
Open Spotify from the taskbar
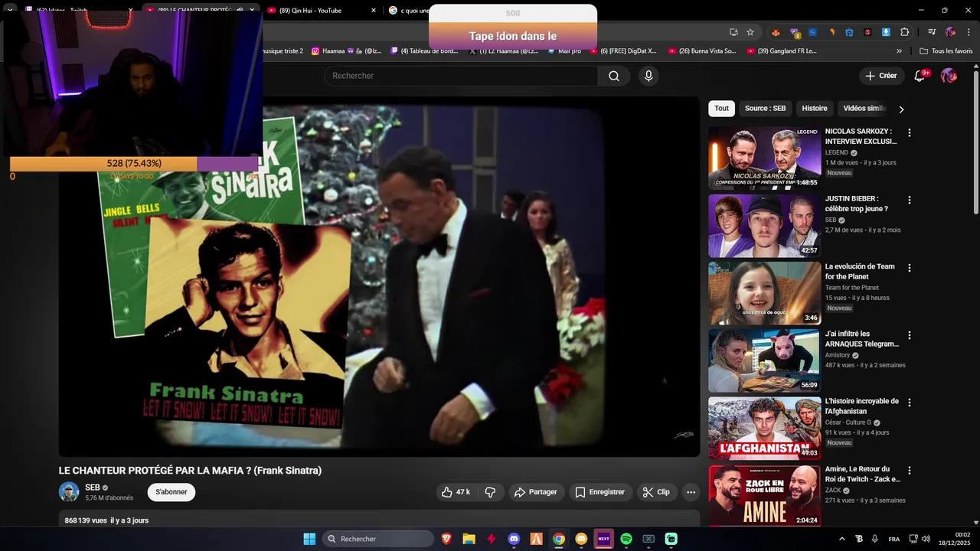point(626,539)
